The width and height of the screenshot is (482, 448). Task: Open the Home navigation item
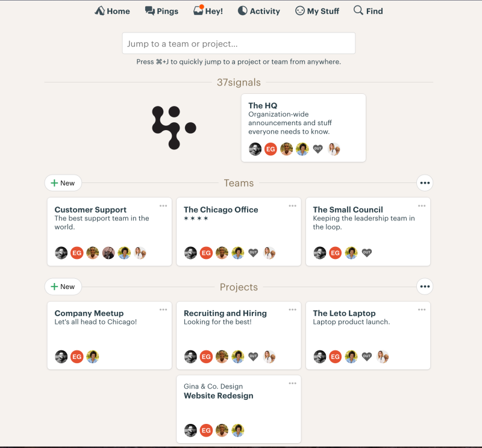(x=112, y=11)
